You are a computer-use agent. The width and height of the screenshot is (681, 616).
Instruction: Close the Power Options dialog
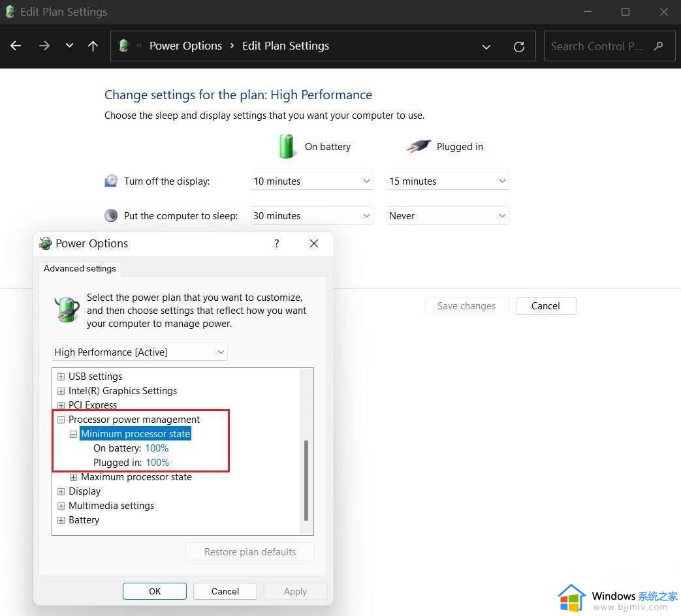click(x=313, y=243)
